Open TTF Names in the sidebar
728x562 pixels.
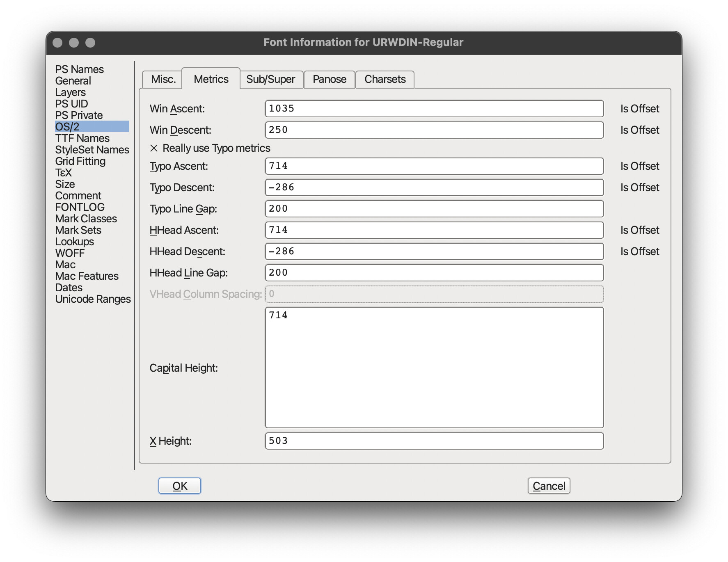82,138
